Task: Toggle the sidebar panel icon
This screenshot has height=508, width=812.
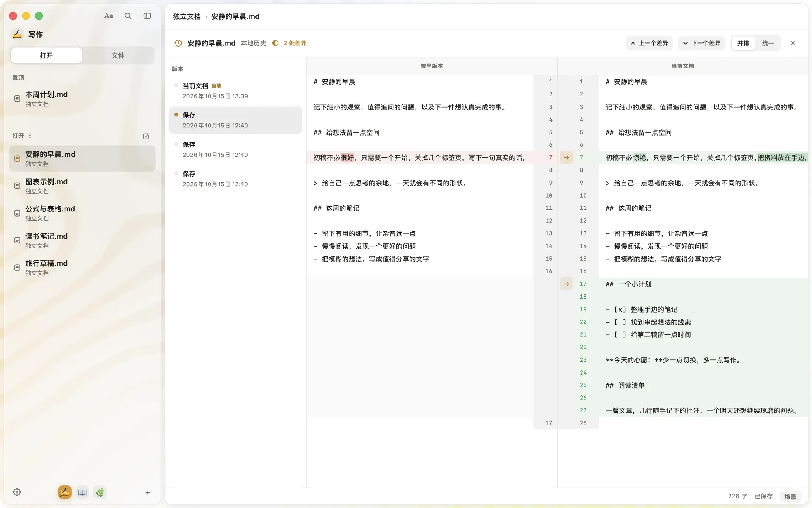Action: click(x=147, y=16)
